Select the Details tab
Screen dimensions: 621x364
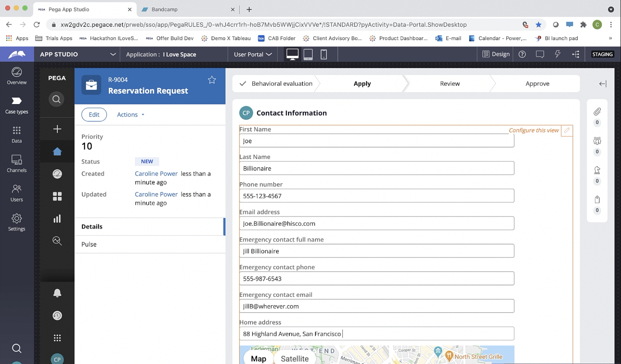pyautogui.click(x=150, y=226)
